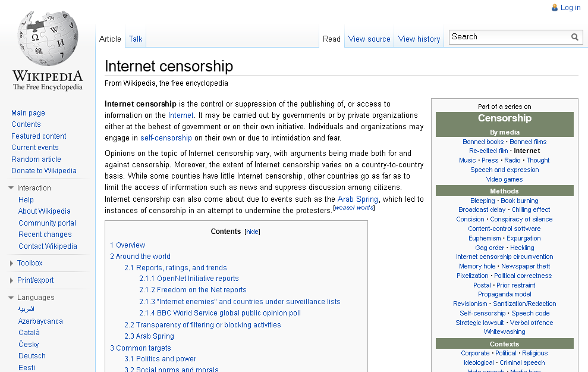This screenshot has width=588, height=372.
Task: Expand the Print/export sidebar section
Action: coord(11,280)
